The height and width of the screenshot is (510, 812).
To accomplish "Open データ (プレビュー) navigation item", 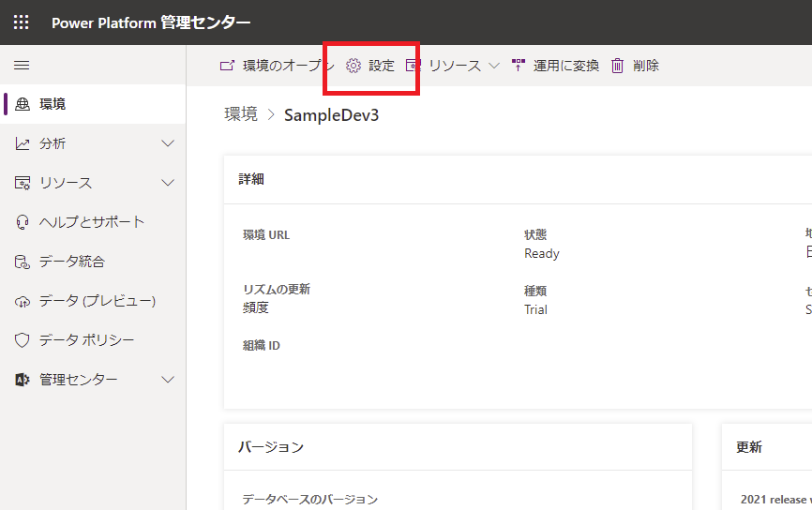I will [93, 301].
